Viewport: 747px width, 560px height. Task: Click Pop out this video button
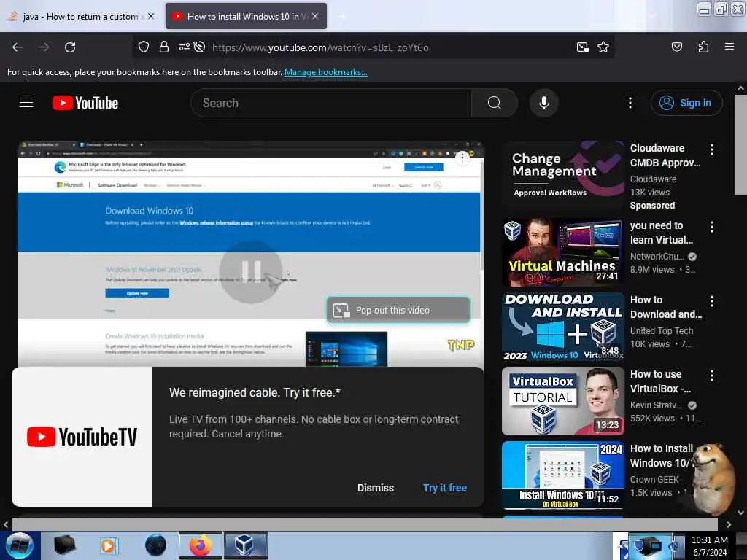(398, 310)
